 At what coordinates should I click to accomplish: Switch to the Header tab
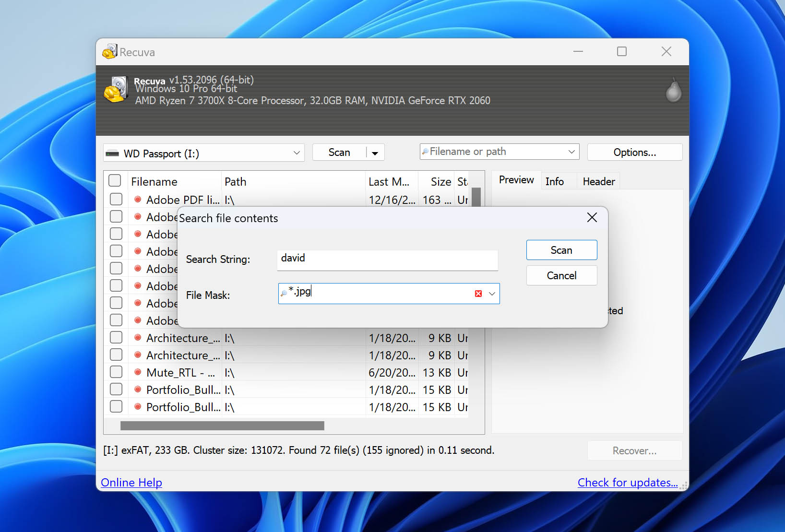coord(598,181)
